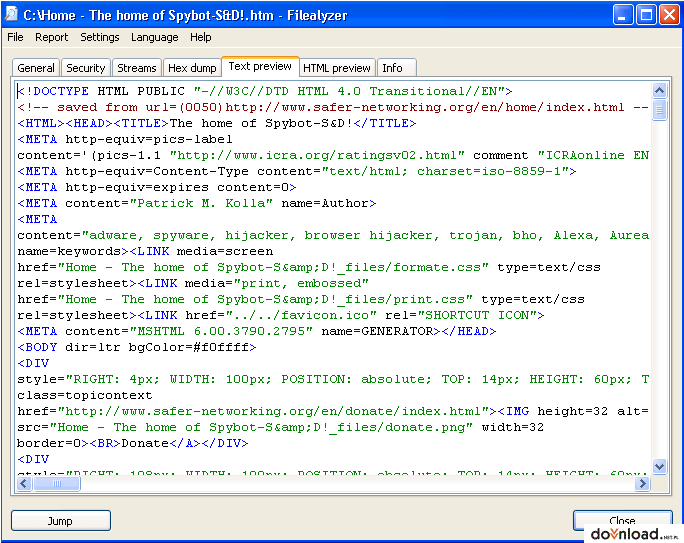The height and width of the screenshot is (543, 684).
Task: Click the 'border=0><BR>Donate' line
Action: click(x=133, y=444)
